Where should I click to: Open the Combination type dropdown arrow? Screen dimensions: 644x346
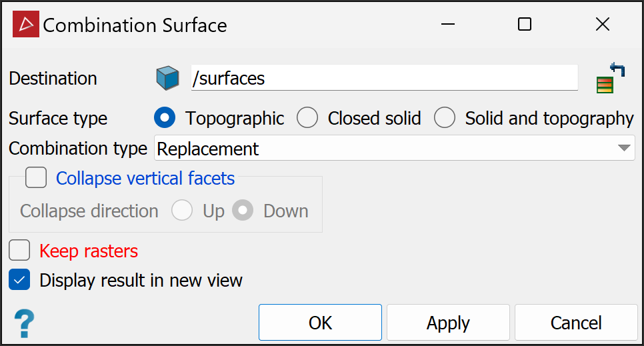click(x=624, y=149)
